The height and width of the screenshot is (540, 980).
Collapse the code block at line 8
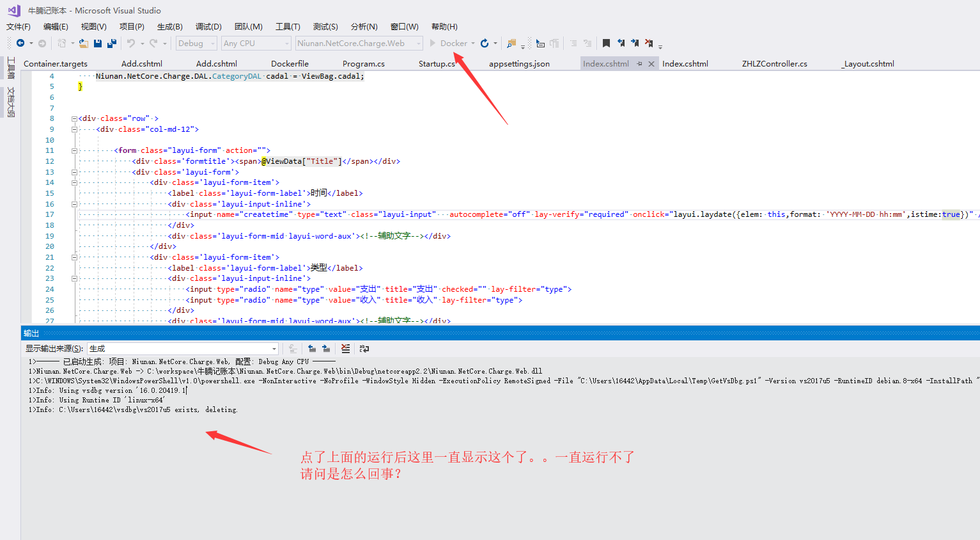pyautogui.click(x=74, y=118)
